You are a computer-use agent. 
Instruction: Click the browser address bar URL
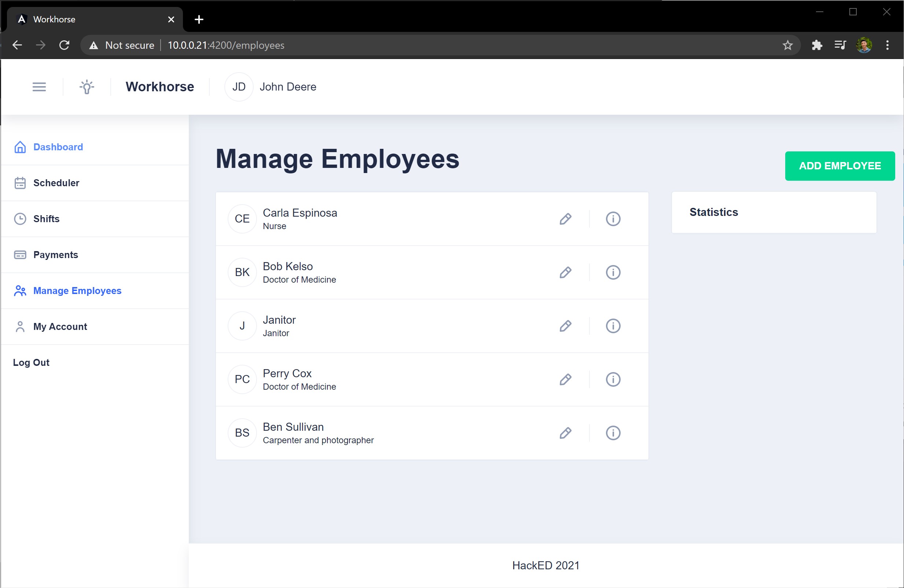point(225,45)
